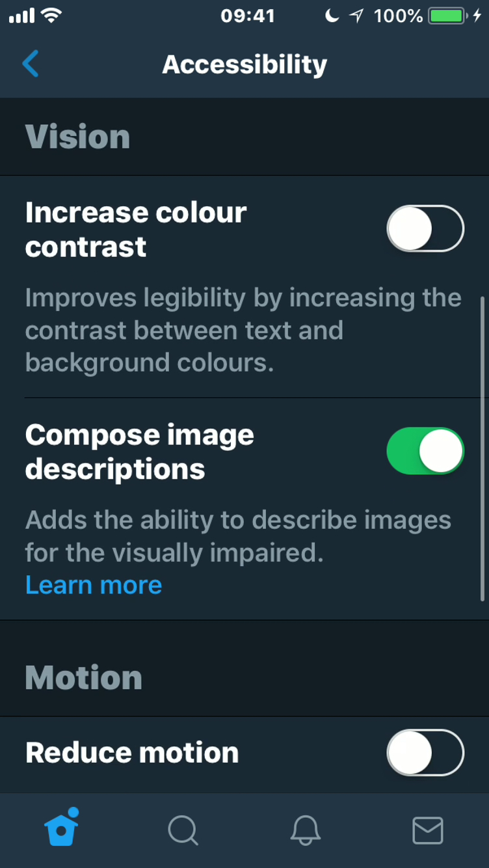
Task: Select the Vision section header
Action: click(77, 137)
